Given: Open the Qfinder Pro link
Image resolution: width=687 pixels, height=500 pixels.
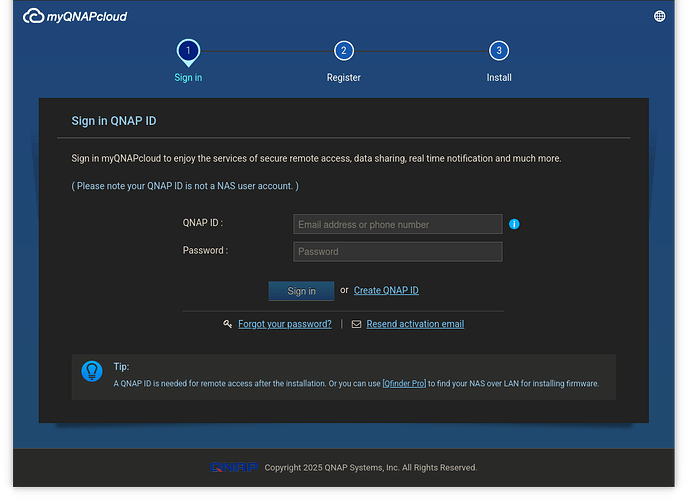Looking at the screenshot, I should (404, 383).
